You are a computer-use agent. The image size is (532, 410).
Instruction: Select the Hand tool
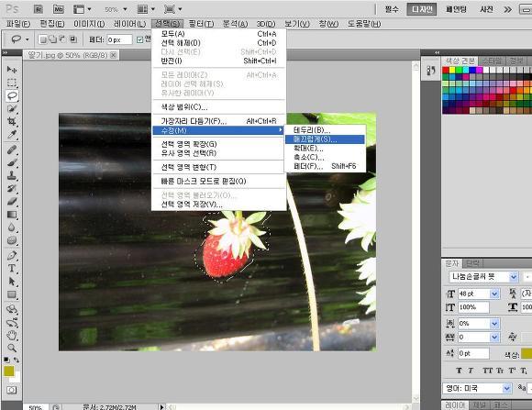tap(12, 336)
